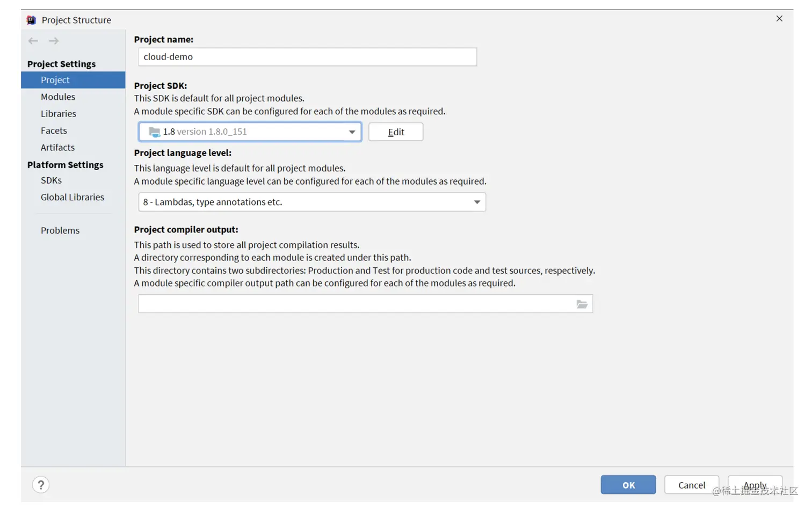Click the Cancel button
Viewport: 812px width, 510px height.
pyautogui.click(x=691, y=485)
